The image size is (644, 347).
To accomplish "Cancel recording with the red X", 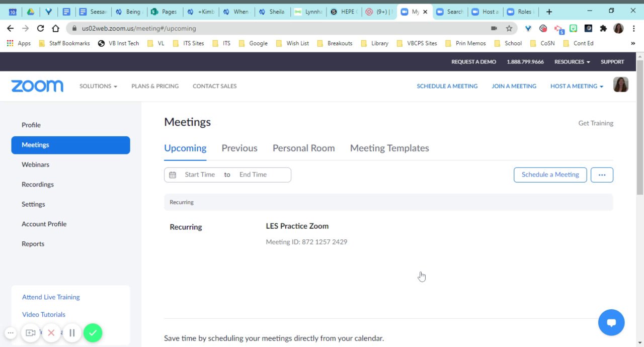I will coord(51,332).
